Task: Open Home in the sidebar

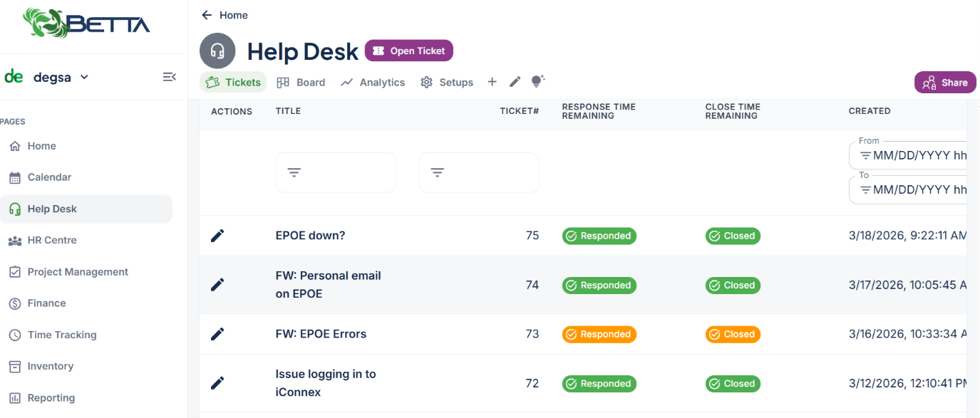Action: point(86,146)
